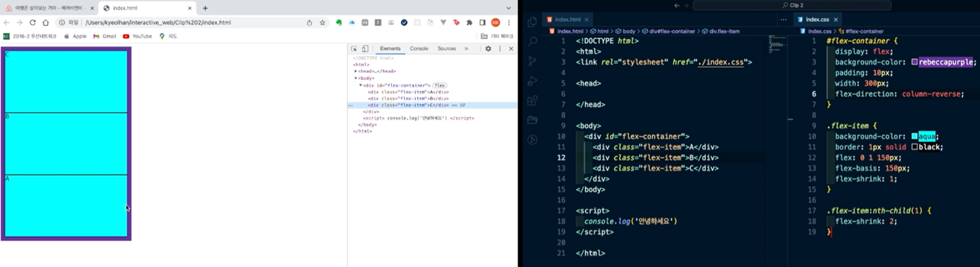Open DevTools settings gear
The height and width of the screenshot is (267, 980).
pyautogui.click(x=488, y=49)
